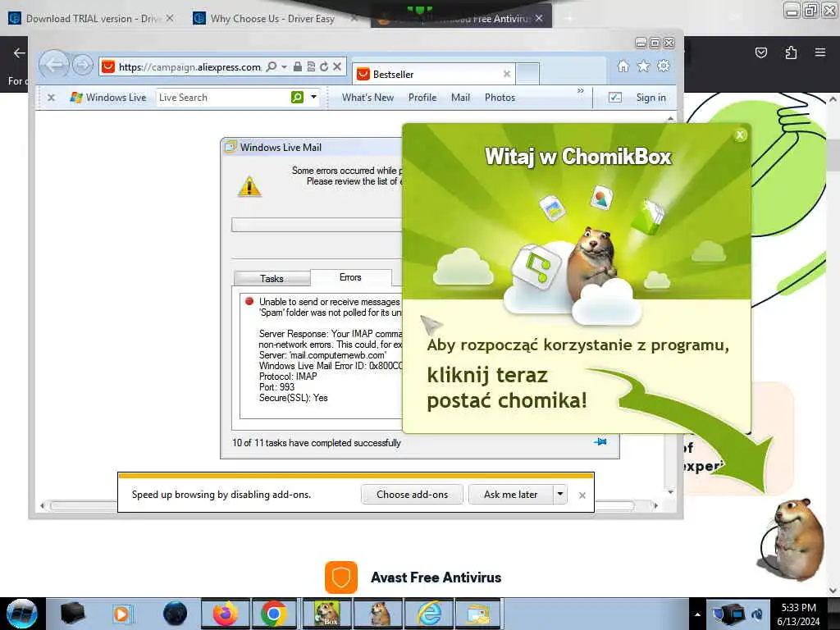Open IE Favorites star
The height and width of the screenshot is (630, 840).
643,66
